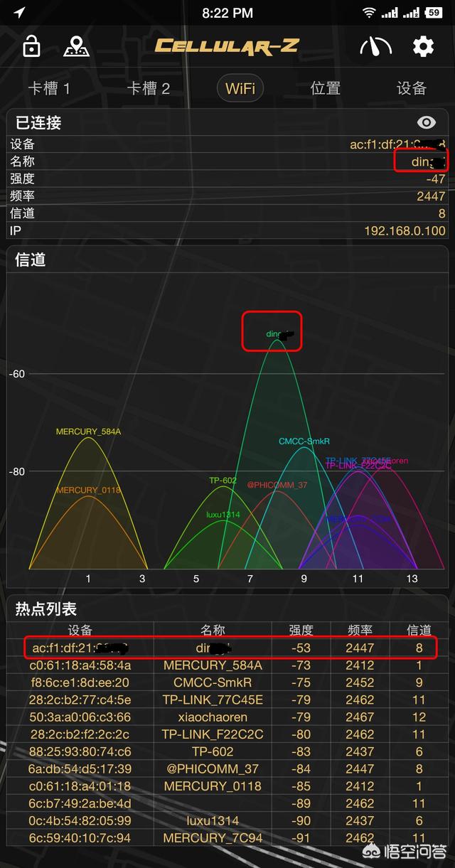Tap 信道 column header in hotspot list
Screen dimensions: 455x868
point(419,630)
